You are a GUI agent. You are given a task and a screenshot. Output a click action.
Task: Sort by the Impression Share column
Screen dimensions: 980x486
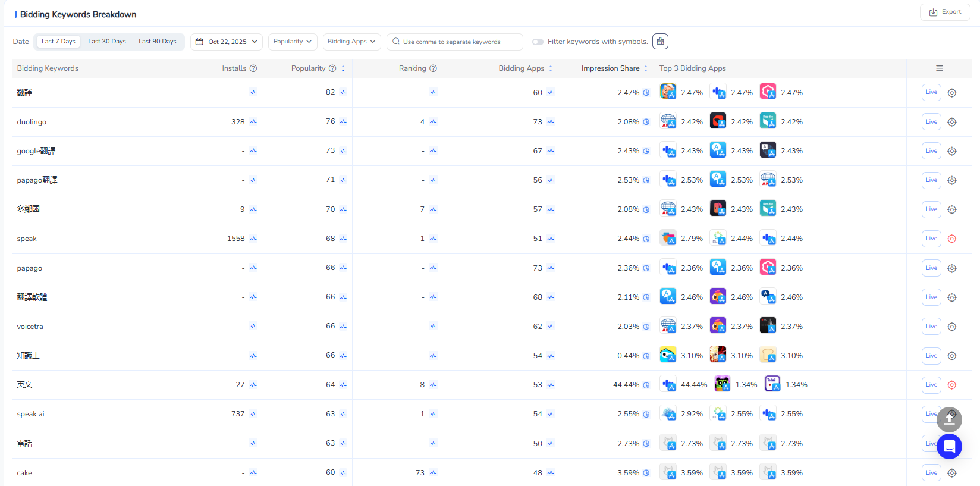(646, 68)
